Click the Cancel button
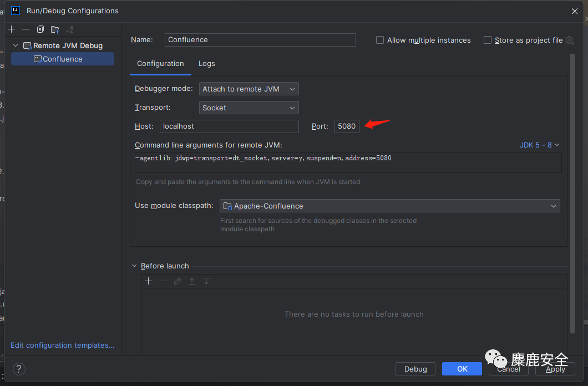The image size is (588, 386). tap(509, 369)
